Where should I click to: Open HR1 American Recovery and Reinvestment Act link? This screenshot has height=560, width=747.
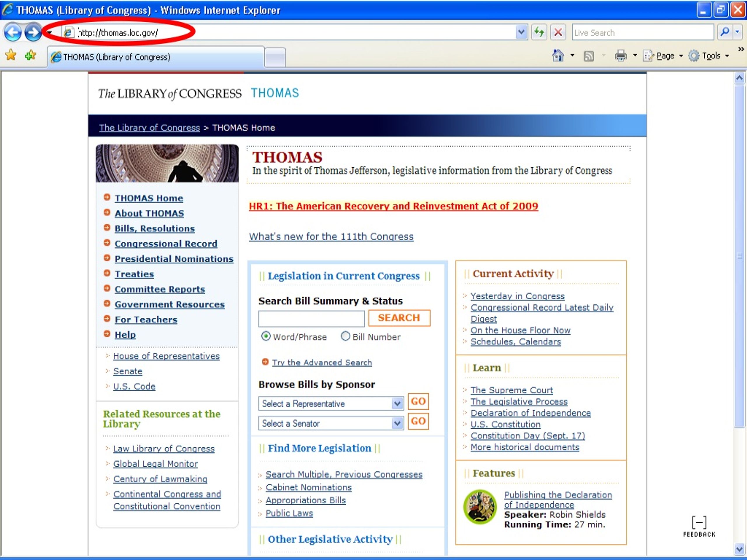click(x=393, y=206)
